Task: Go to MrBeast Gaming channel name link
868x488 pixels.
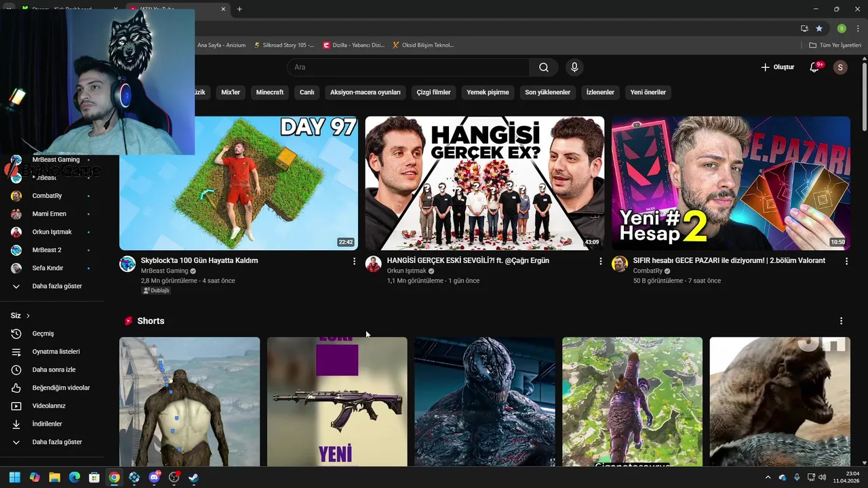Action: [165, 271]
